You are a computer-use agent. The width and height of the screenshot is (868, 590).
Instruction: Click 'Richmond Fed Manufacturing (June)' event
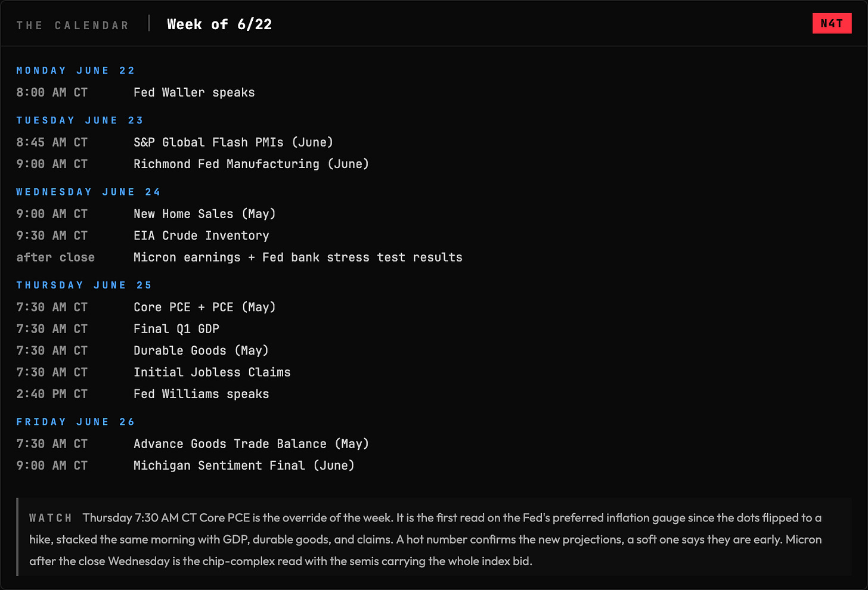[x=252, y=164]
